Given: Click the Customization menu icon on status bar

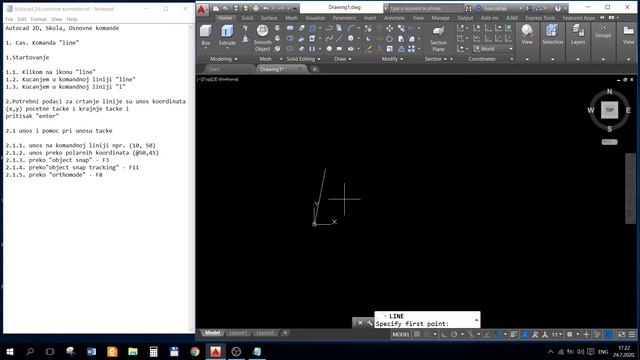Looking at the screenshot, I should pos(632,334).
